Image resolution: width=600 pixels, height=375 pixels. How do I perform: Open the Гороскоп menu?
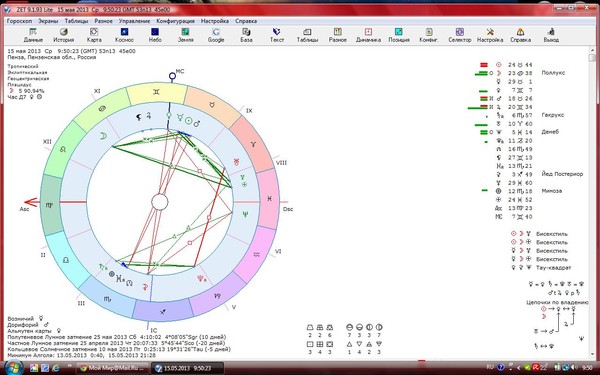[20, 21]
